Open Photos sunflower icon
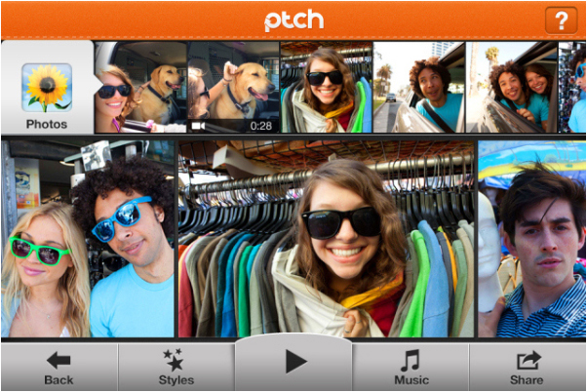This screenshot has width=587, height=392. 47,88
